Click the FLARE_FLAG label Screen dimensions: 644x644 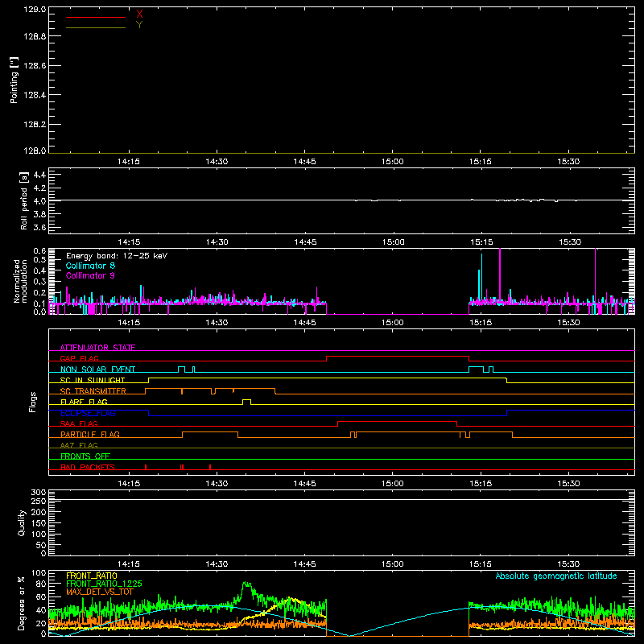click(x=84, y=402)
